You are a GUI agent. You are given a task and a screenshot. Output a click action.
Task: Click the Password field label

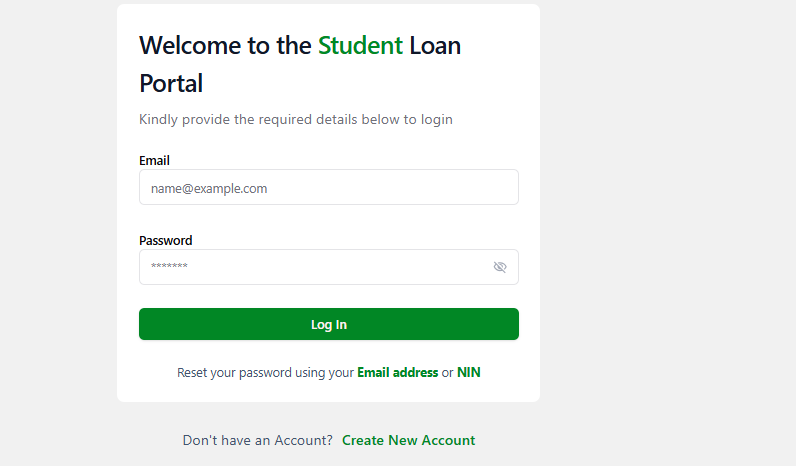click(x=165, y=240)
